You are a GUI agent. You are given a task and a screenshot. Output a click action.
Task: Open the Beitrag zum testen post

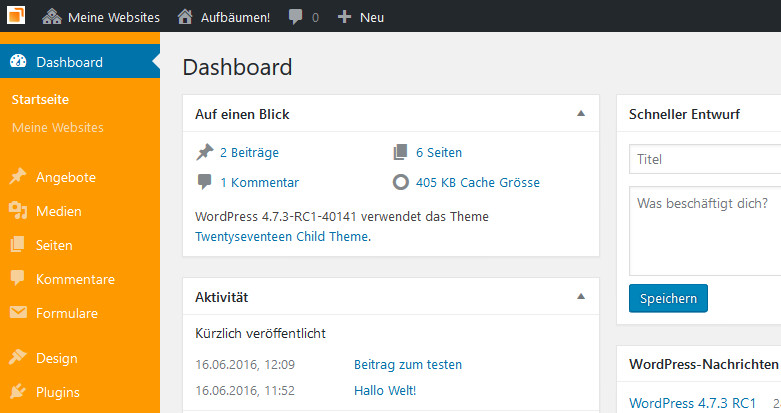[x=408, y=365]
